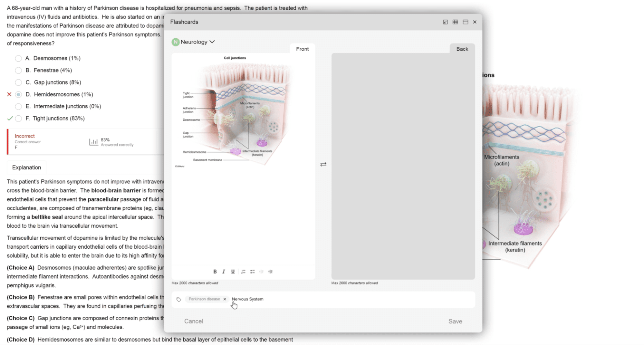The width and height of the screenshot is (644, 345).
Task: Switch to the Front card tab
Action: click(302, 49)
